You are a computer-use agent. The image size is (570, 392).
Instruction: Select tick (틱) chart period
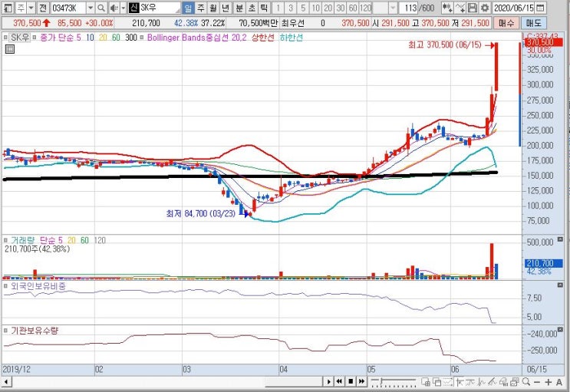tap(264, 8)
